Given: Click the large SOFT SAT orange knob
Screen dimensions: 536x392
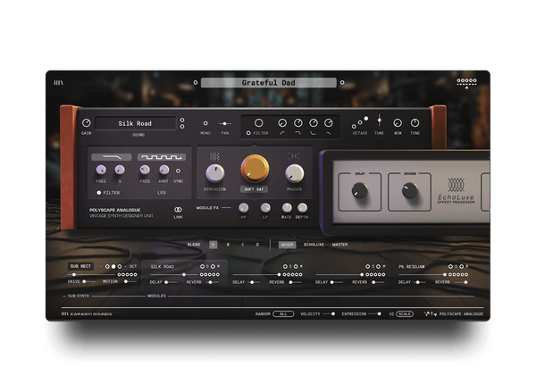Looking at the screenshot, I should pyautogui.click(x=255, y=169).
